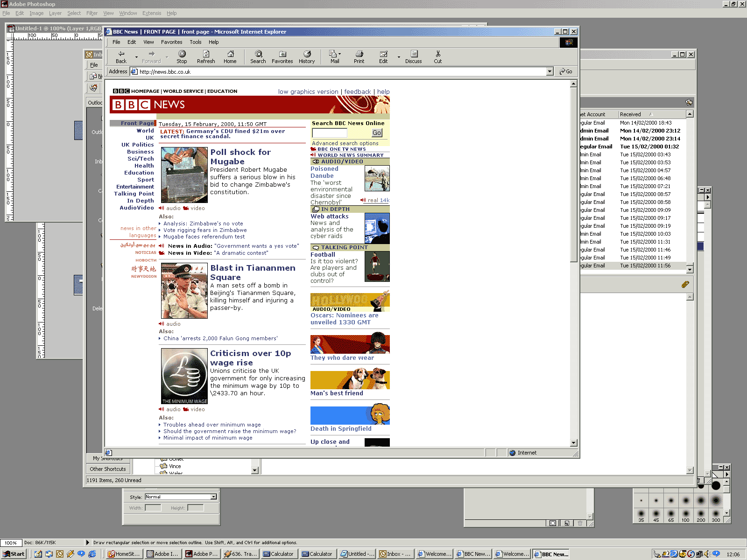Click the IE page scroll-down arrow

(x=573, y=442)
